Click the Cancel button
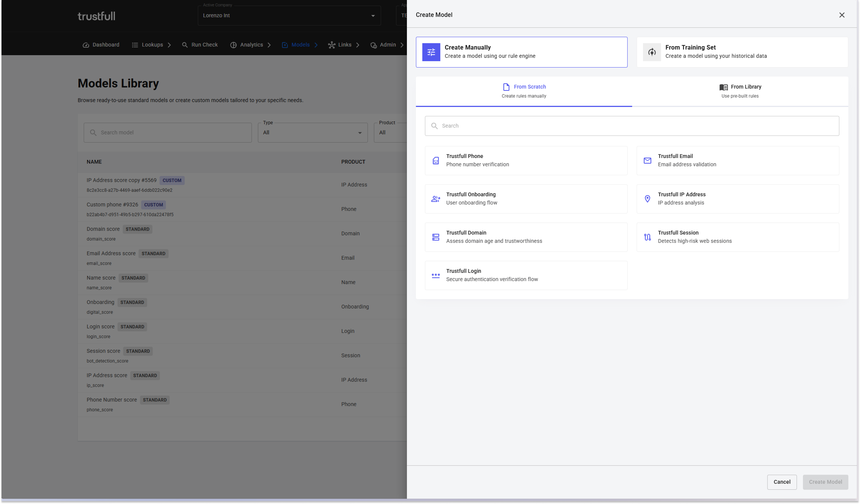860x504 pixels. (782, 482)
